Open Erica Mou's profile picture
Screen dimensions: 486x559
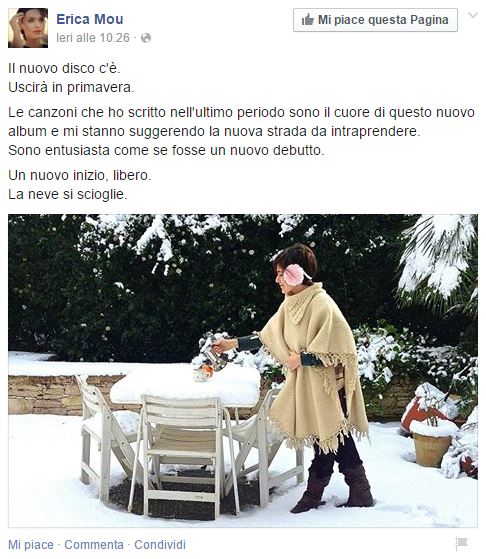click(28, 28)
